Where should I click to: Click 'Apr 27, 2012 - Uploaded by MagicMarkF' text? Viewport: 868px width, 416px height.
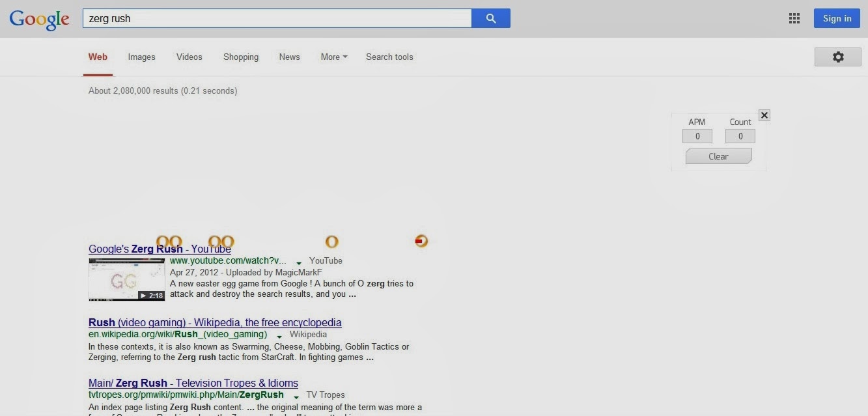pos(246,272)
